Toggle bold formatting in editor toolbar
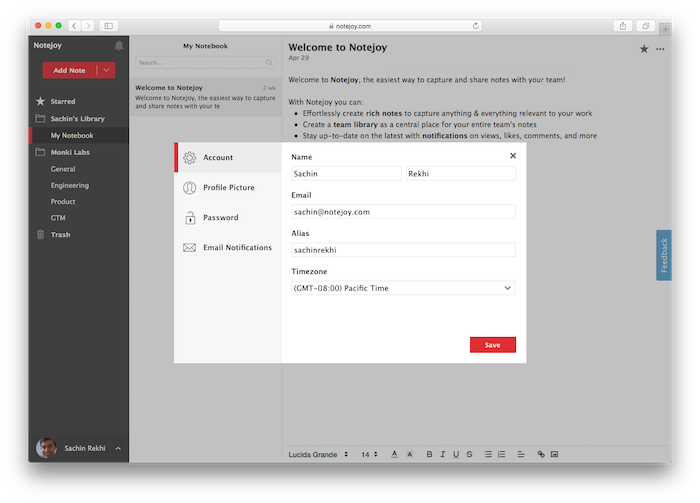 point(429,454)
